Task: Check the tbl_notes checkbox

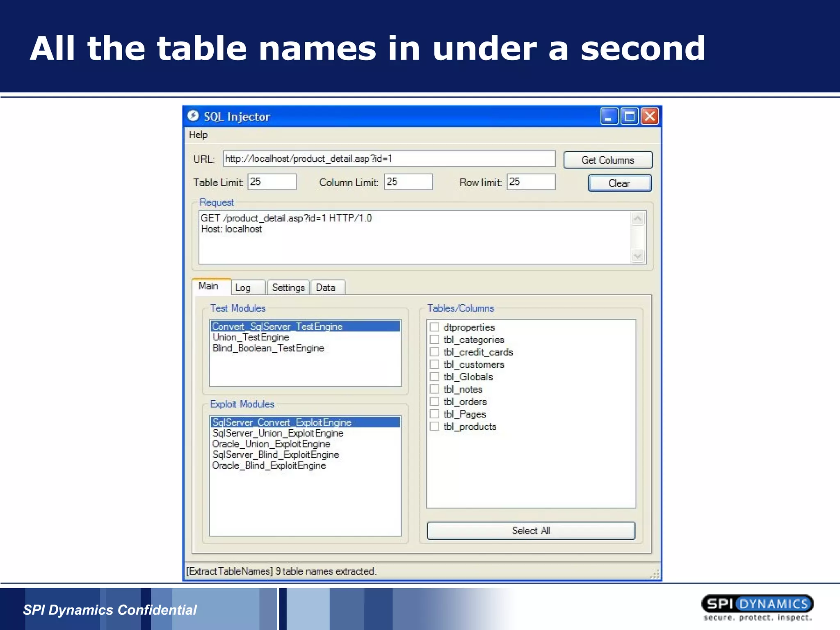Action: (x=434, y=389)
